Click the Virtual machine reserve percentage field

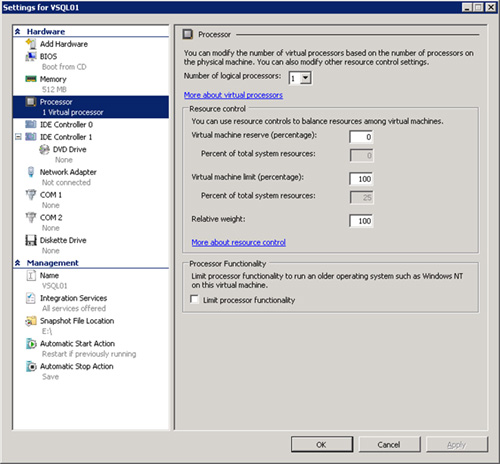361,137
